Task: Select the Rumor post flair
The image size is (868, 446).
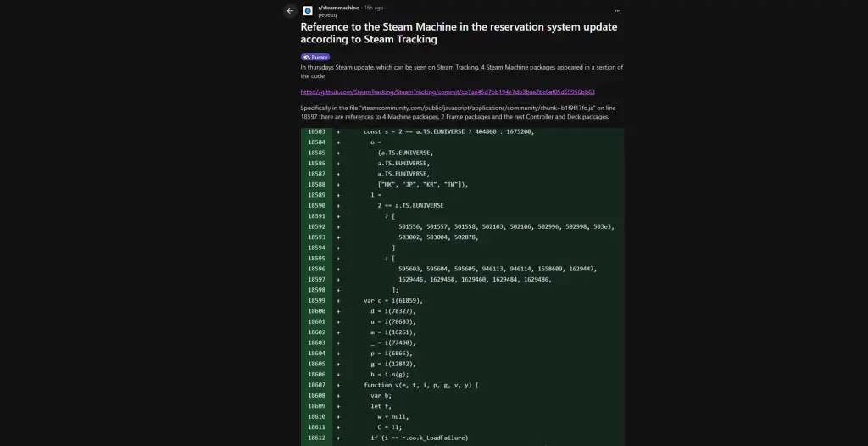Action: coord(315,57)
